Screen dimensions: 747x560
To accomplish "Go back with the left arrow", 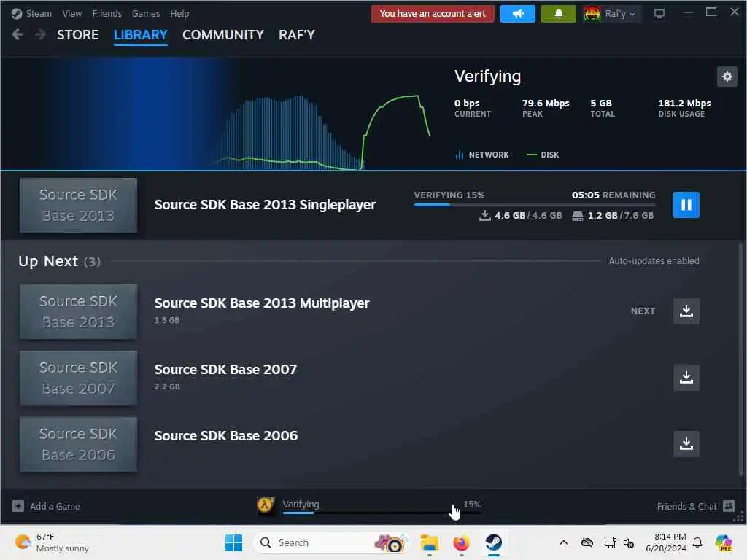I will [x=18, y=35].
